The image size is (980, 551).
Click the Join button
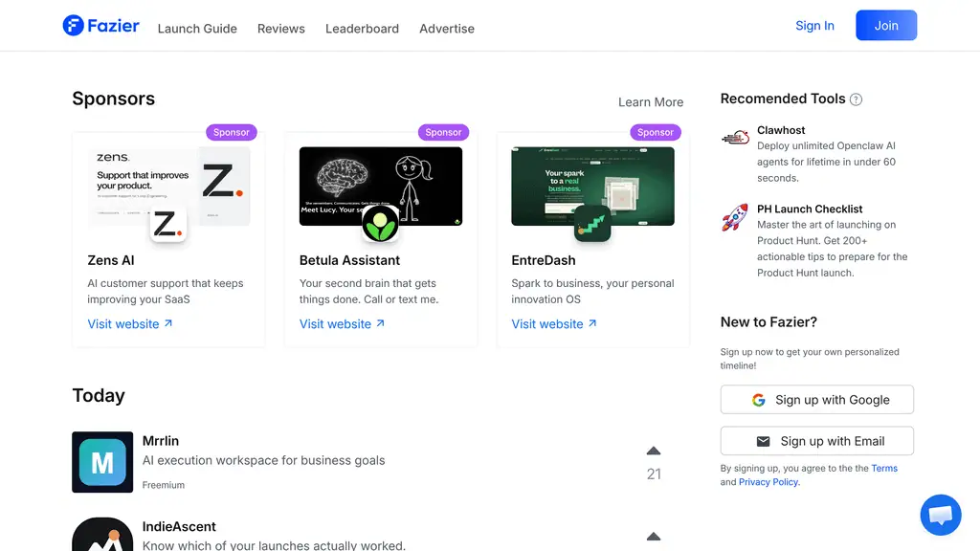886,26
